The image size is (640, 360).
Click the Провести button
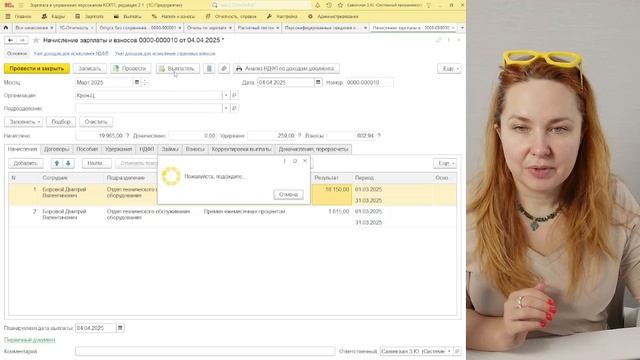tap(130, 69)
